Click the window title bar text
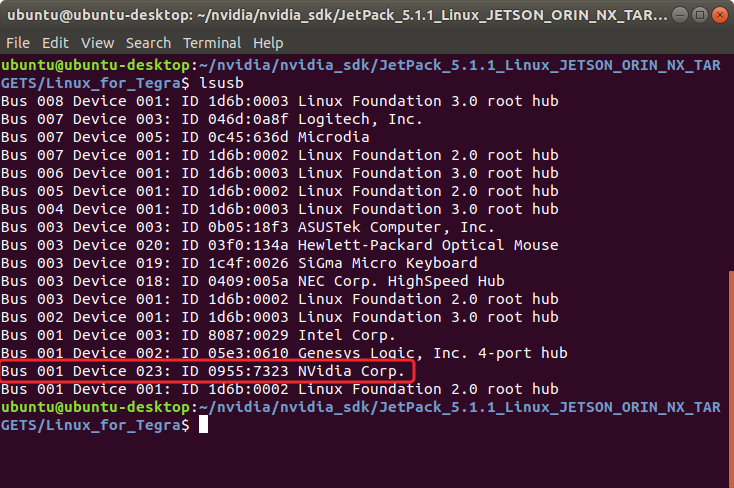Screen dimensions: 734x488 pyautogui.click(x=337, y=15)
